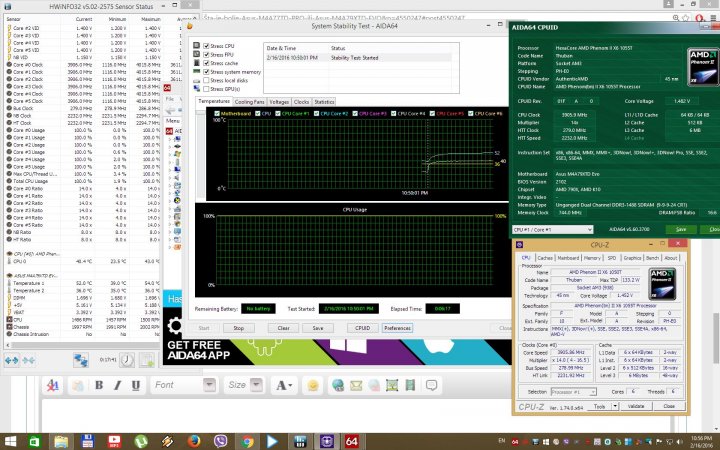Click the HWiNFO horizontal scrollbar
Screen dimensions: 720x450
click(x=83, y=345)
